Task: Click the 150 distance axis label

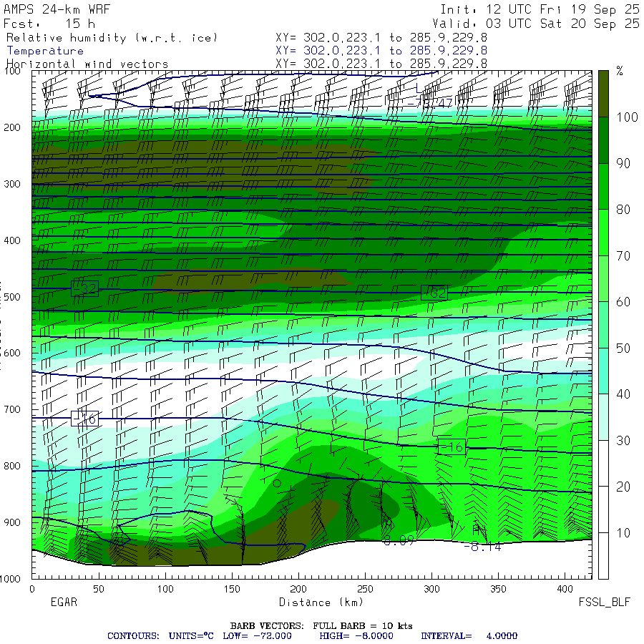Action: (232, 589)
